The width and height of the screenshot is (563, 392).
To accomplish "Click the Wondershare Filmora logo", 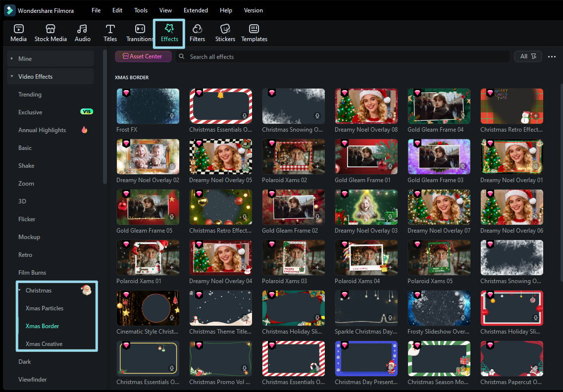I will coord(10,10).
